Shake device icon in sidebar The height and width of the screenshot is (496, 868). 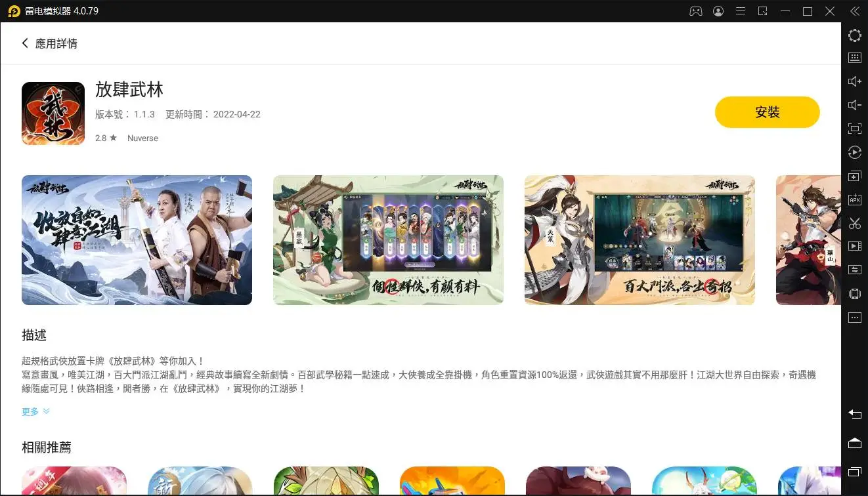coord(854,294)
